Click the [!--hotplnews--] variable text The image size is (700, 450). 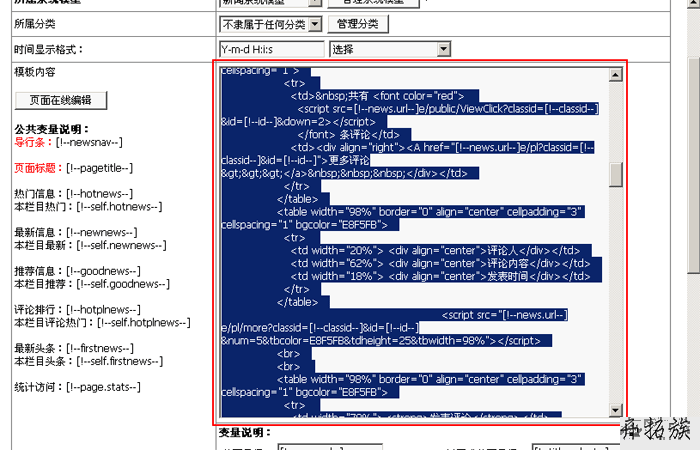click(x=103, y=310)
